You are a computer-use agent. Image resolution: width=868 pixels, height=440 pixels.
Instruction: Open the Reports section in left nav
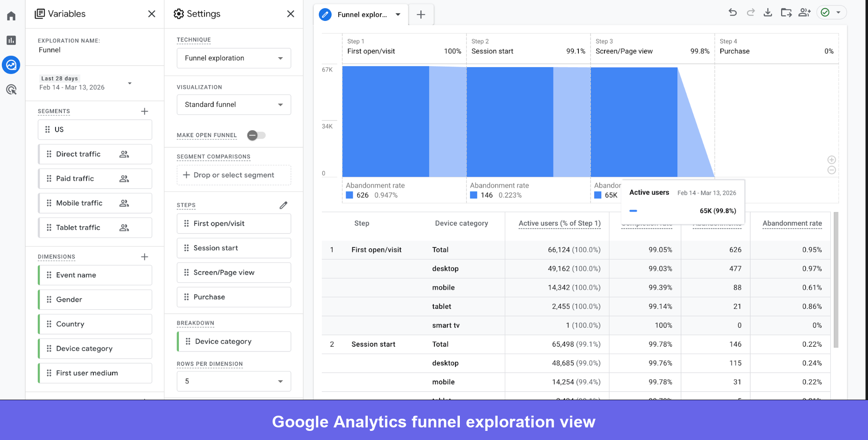[x=10, y=40]
